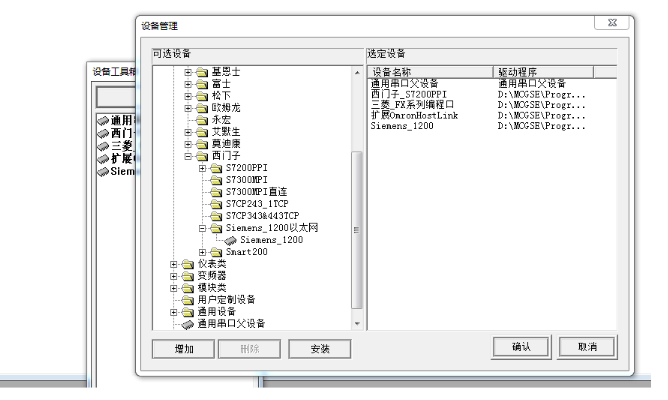Expand the S7200PPI tree node
The image size is (668, 400).
pyautogui.click(x=203, y=167)
